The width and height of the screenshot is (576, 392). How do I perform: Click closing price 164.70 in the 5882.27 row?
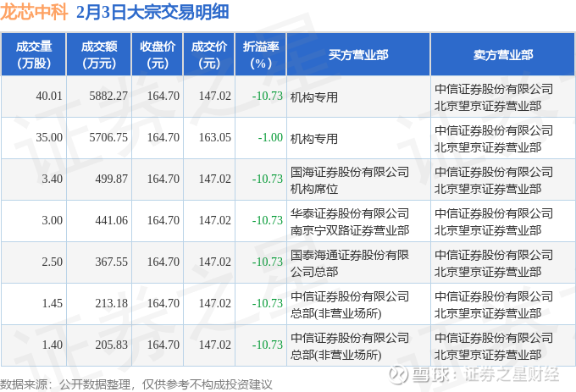click(163, 97)
